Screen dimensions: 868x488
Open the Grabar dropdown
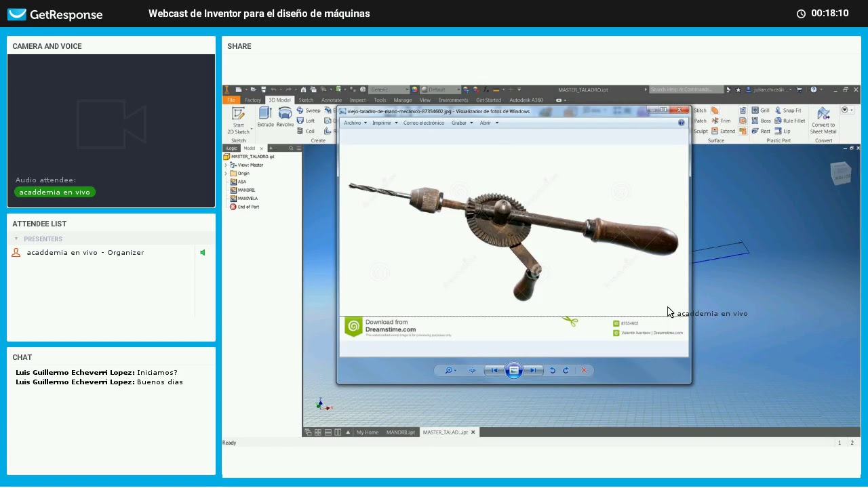pos(462,123)
